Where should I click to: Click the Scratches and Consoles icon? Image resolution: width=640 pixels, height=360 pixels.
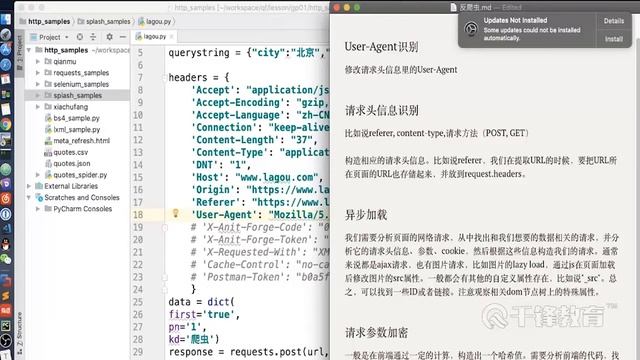tap(39, 198)
